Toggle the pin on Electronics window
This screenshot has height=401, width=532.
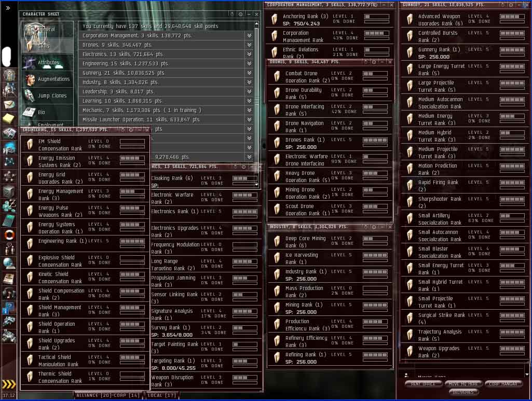(x=236, y=167)
